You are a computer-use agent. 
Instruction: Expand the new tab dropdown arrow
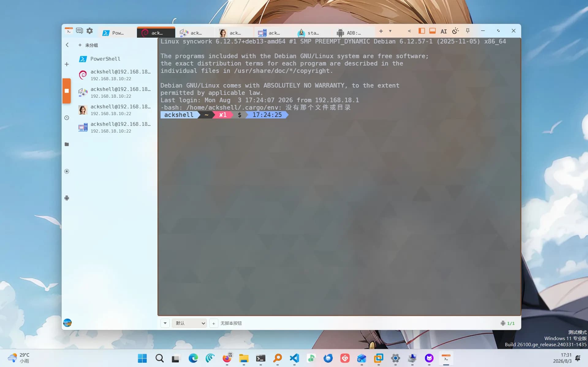[390, 31]
